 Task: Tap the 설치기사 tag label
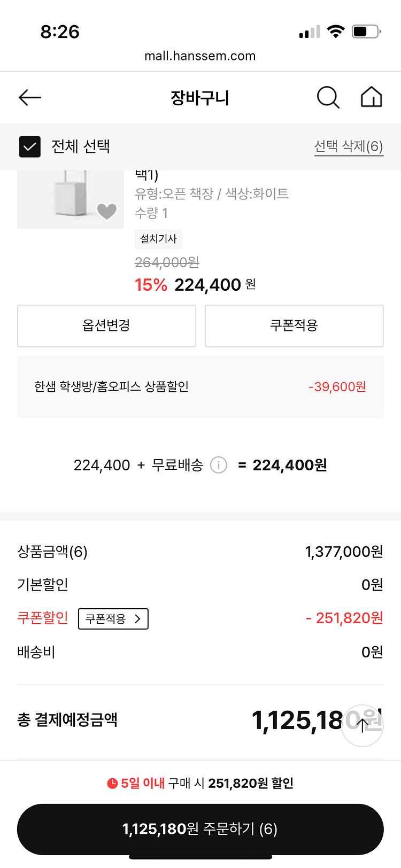[x=158, y=239]
